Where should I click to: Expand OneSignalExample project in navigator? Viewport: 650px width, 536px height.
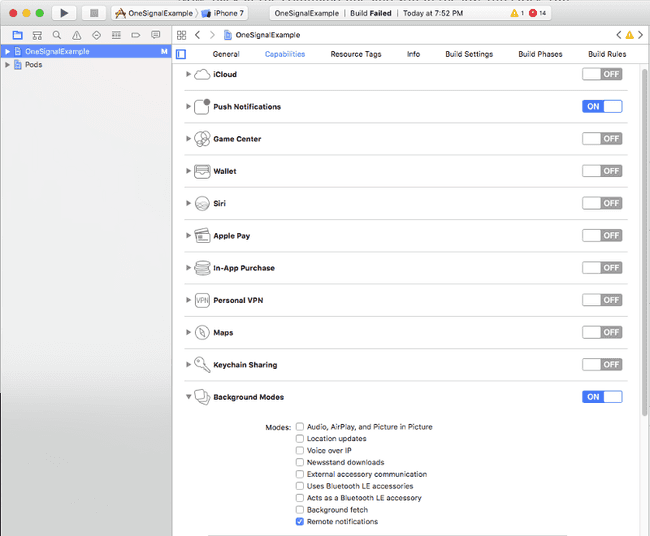(7, 51)
